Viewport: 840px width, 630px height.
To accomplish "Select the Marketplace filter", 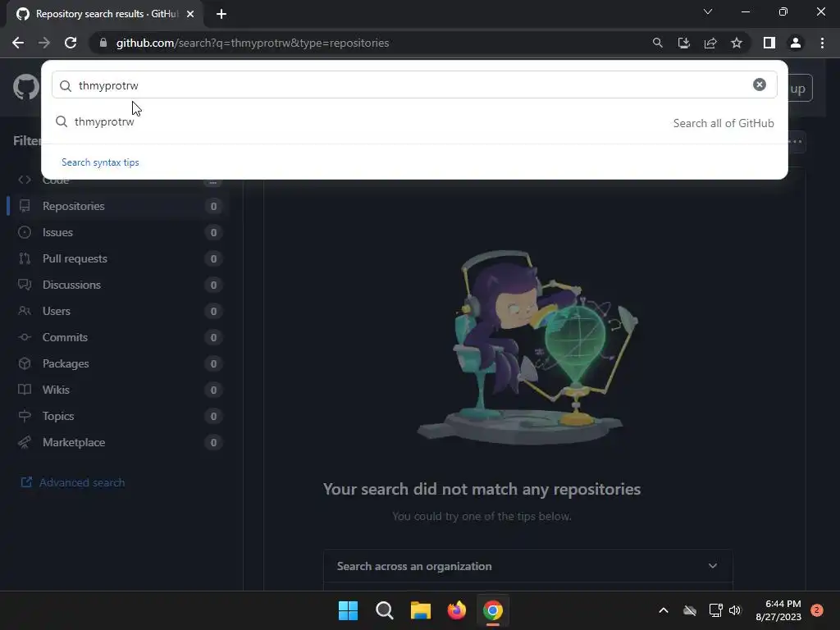I will pyautogui.click(x=119, y=442).
